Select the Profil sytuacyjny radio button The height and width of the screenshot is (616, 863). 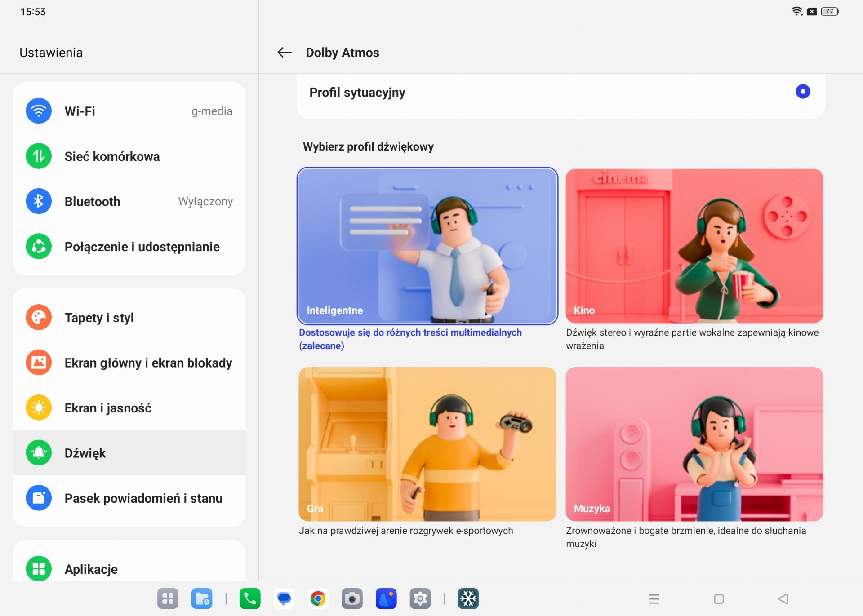coord(802,92)
